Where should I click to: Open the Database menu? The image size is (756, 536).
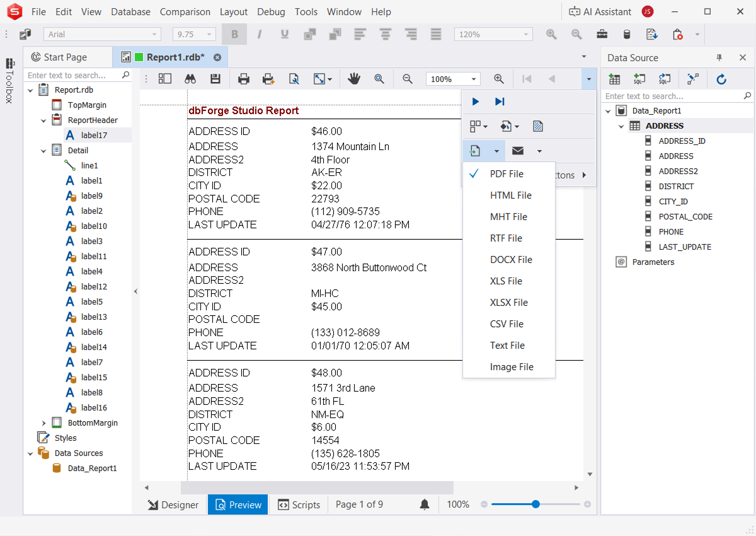[x=130, y=11]
